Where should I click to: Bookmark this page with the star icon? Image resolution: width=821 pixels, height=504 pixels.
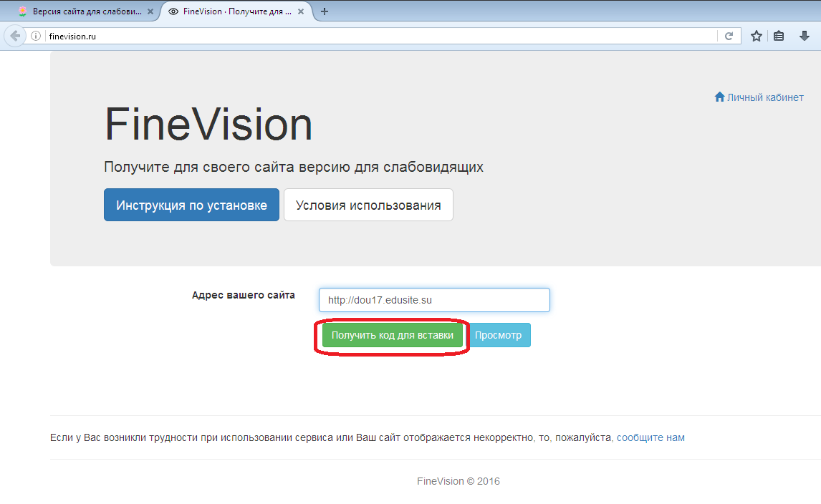756,36
